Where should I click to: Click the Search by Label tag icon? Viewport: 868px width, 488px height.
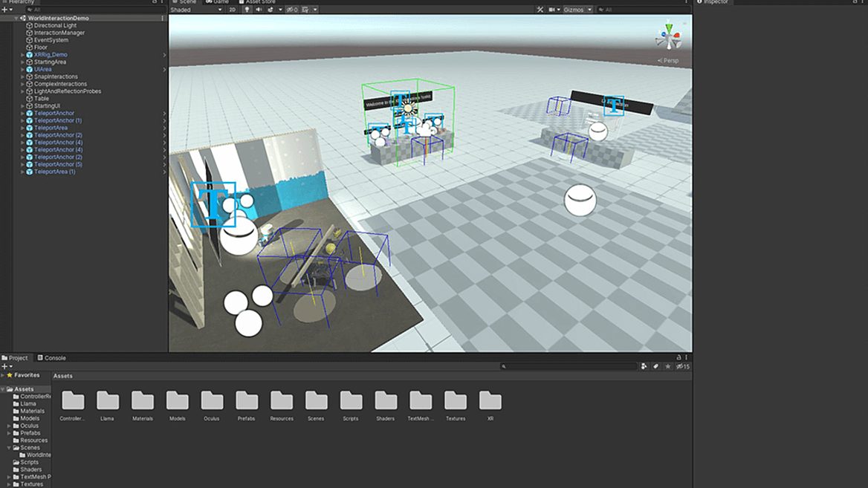tap(655, 366)
